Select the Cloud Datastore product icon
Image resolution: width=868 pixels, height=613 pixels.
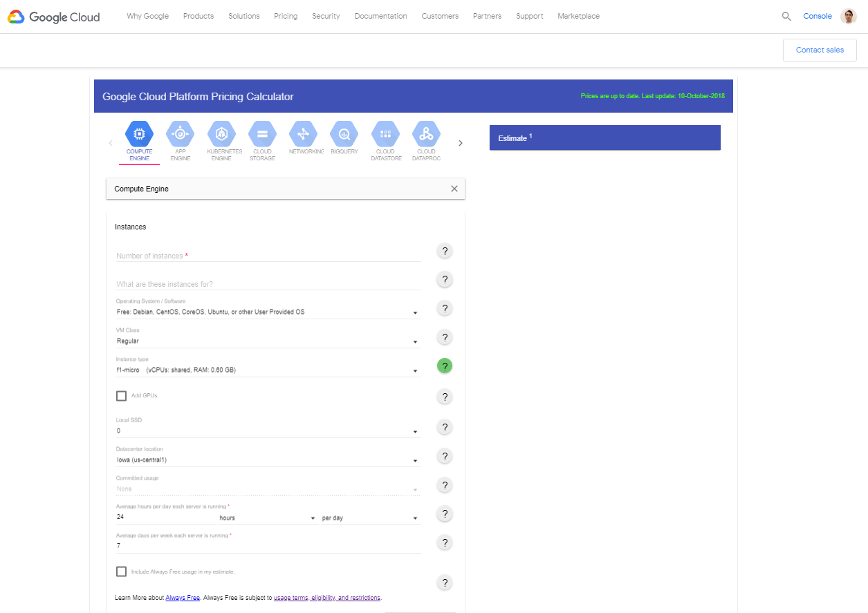[385, 134]
